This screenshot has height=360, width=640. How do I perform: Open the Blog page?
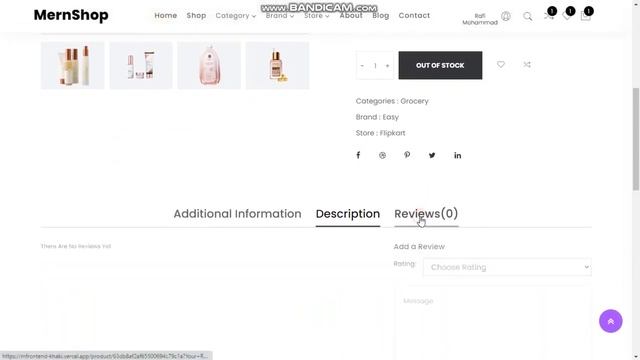coord(380,16)
